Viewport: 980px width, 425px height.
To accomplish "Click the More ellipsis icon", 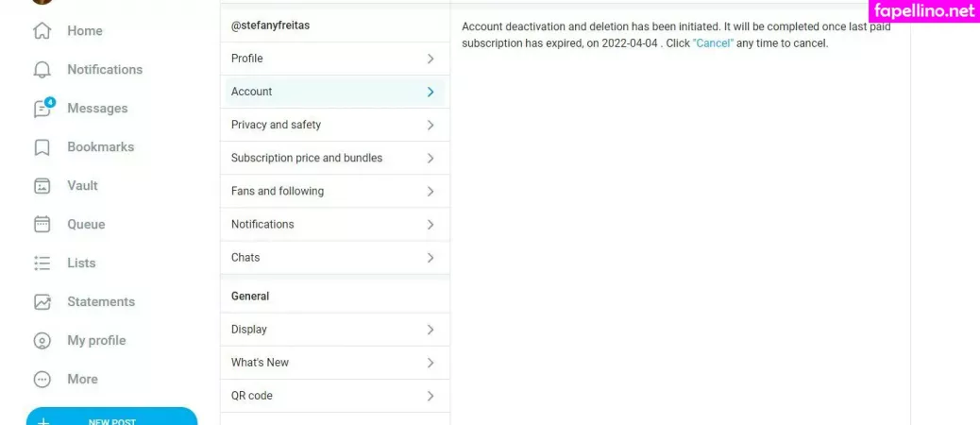I will click(x=42, y=380).
